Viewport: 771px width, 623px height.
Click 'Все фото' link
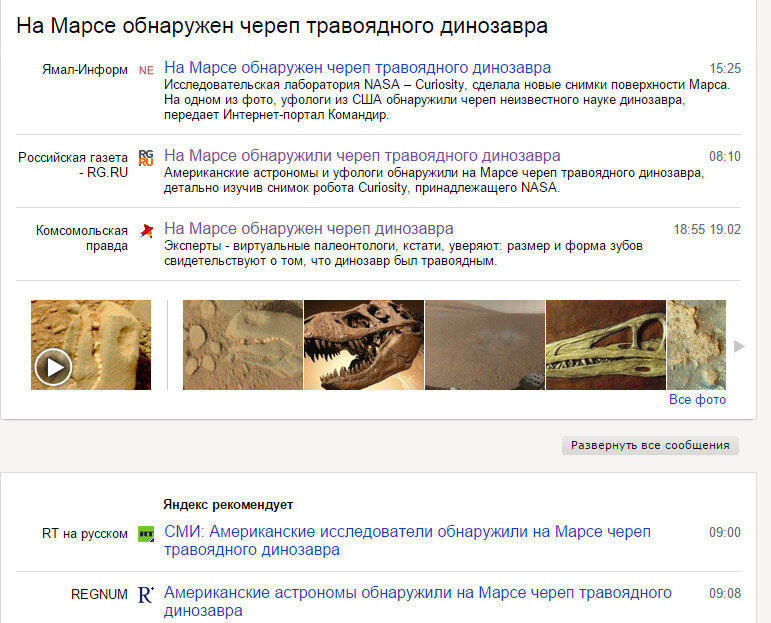point(697,399)
